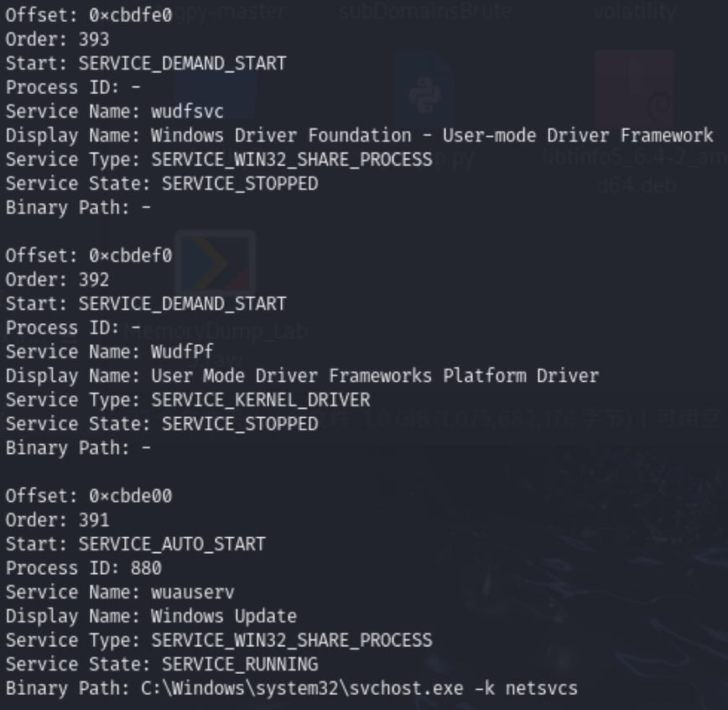
Task: Click the Windows Update display name
Action: [223, 616]
